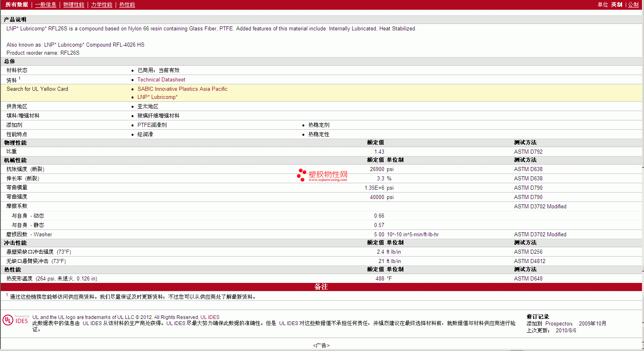Click ASTM D4812 test method
644x351 pixels.
(x=530, y=261)
